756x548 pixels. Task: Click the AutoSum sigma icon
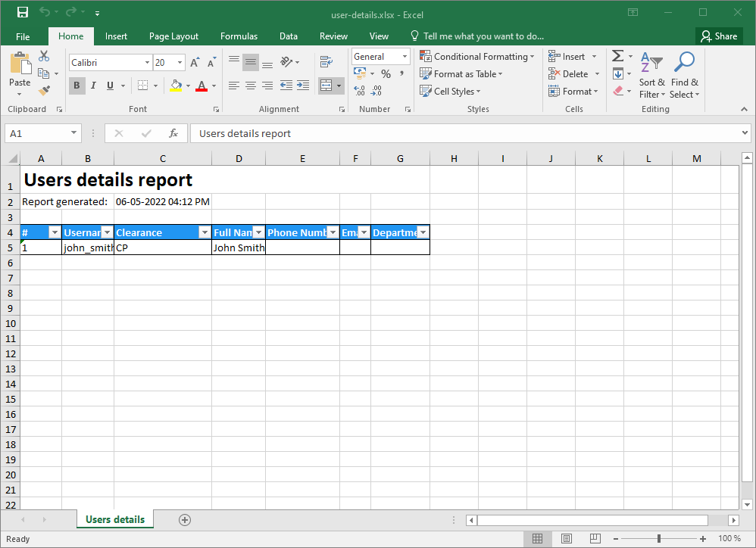617,56
